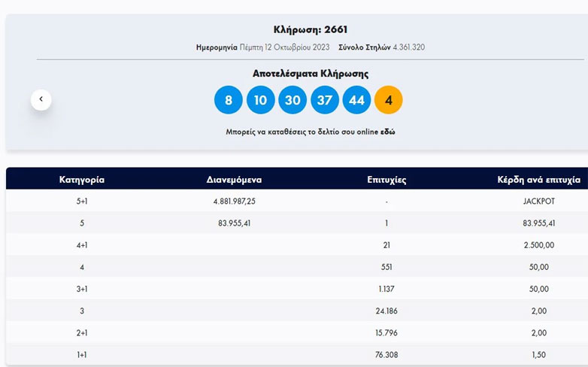Click the 'Κατηγορία' column header

click(81, 180)
